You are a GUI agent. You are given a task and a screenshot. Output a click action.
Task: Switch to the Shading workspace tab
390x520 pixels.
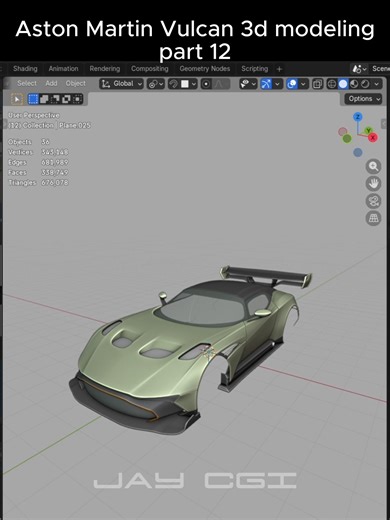click(25, 69)
